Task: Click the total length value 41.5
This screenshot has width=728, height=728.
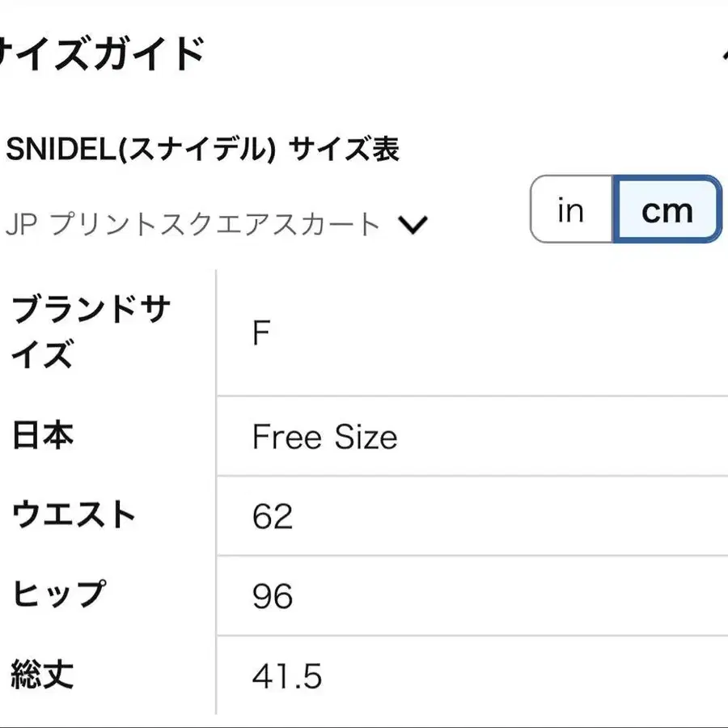Action: pyautogui.click(x=287, y=676)
